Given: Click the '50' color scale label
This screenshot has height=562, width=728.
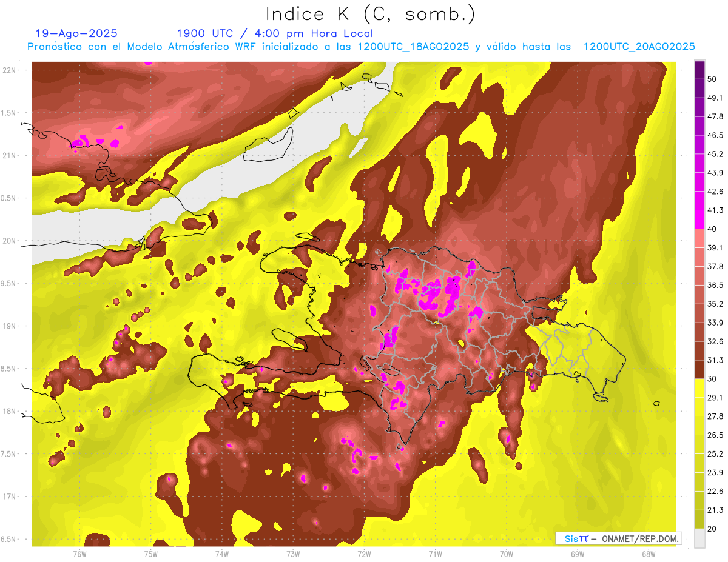Looking at the screenshot, I should click(713, 79).
